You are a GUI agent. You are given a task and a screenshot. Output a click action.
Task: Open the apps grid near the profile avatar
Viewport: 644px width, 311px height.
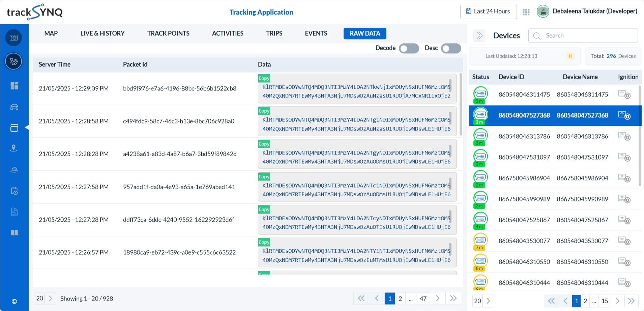[x=526, y=11]
